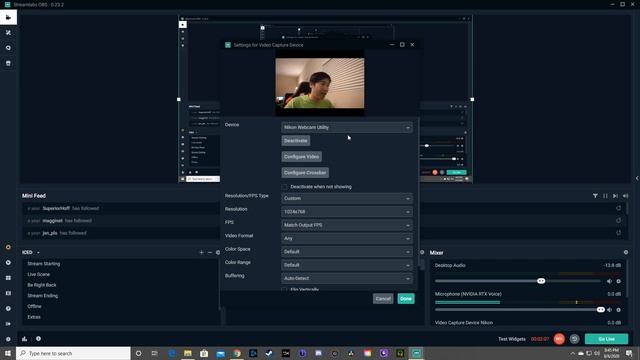Open the Video Format dropdown
The image size is (640, 360).
[x=347, y=238]
